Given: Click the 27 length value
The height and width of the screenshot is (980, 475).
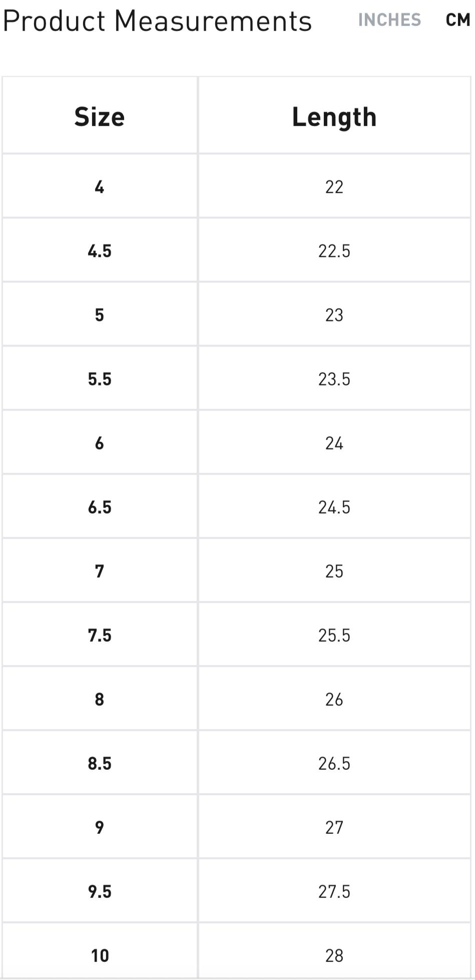Looking at the screenshot, I should (x=334, y=827).
